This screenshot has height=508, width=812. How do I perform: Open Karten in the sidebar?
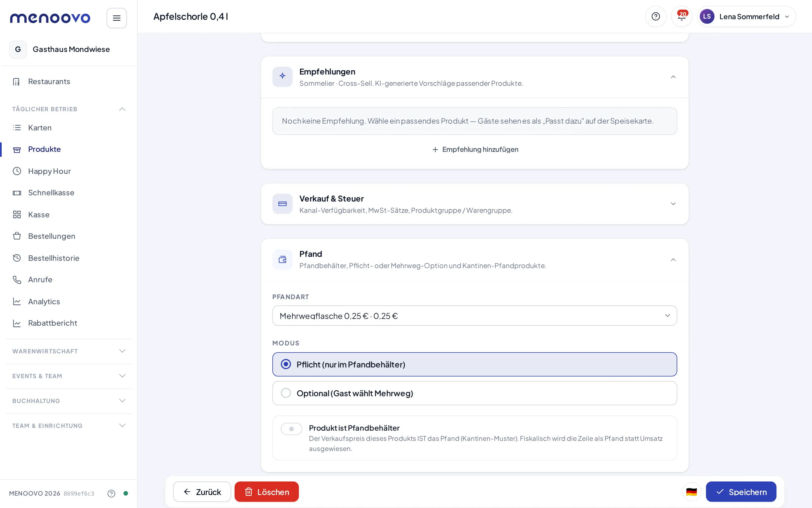tap(69, 128)
